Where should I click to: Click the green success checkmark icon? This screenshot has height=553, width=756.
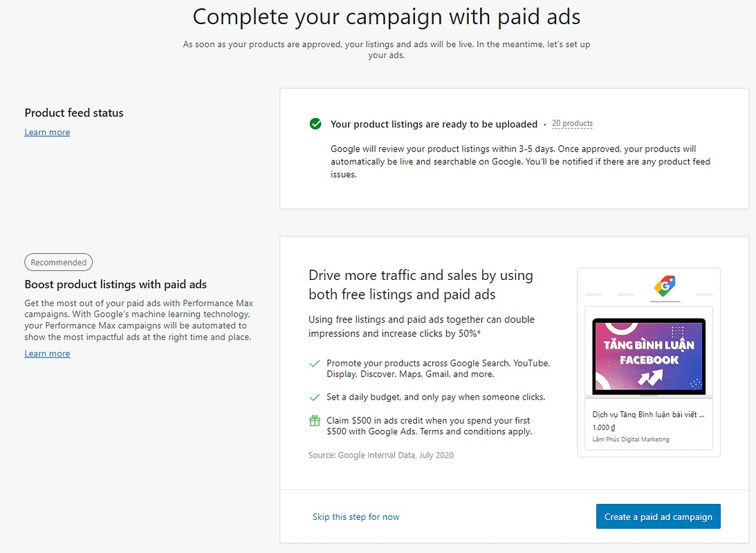click(x=315, y=124)
